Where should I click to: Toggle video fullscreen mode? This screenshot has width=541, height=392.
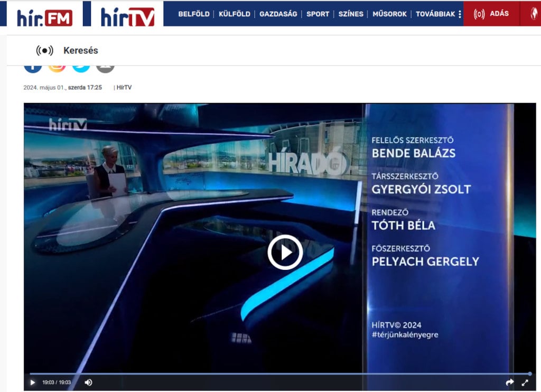(x=525, y=382)
